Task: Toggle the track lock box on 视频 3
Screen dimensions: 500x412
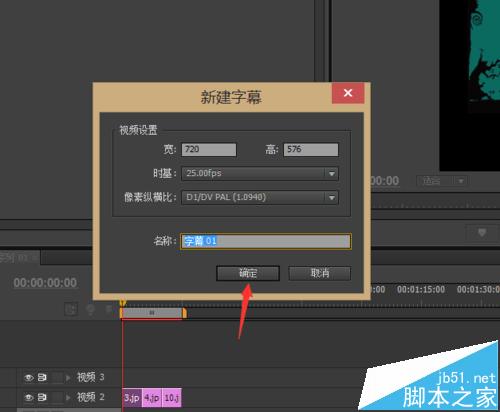Action: [57, 377]
